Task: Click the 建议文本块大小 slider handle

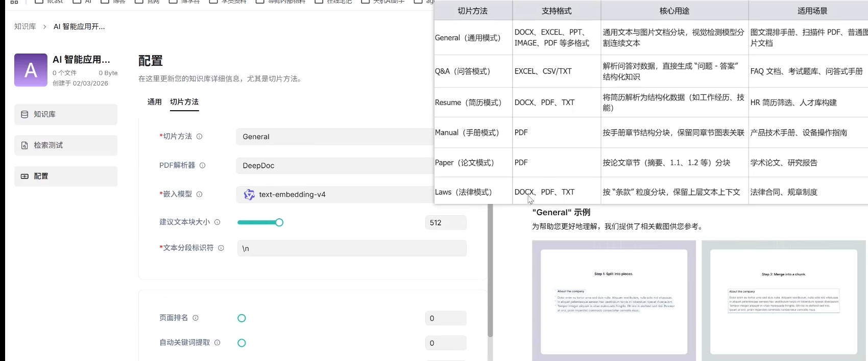Action: pos(279,222)
